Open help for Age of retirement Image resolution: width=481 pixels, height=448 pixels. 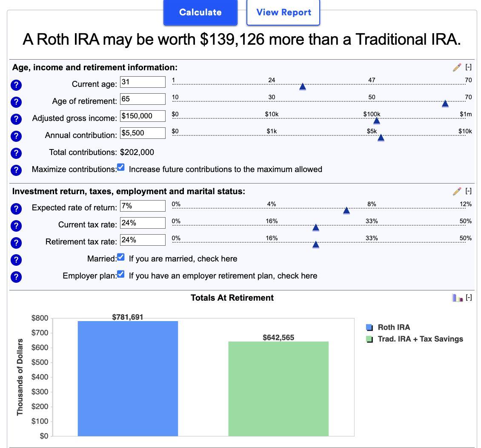16,102
